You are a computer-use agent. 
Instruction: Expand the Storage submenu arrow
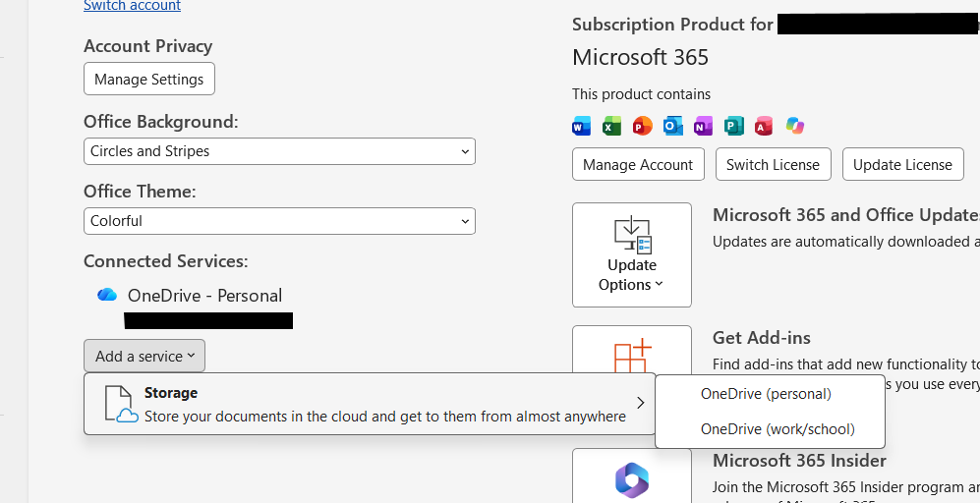pos(641,403)
